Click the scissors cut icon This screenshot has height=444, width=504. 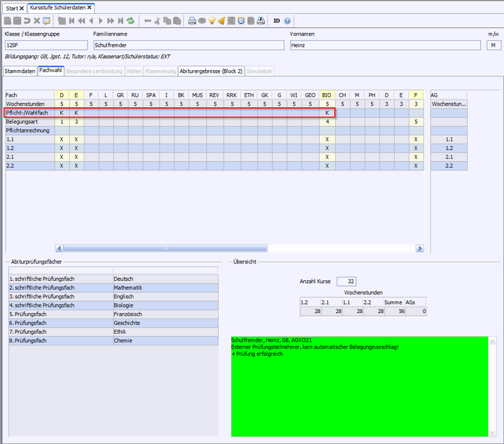[x=157, y=21]
